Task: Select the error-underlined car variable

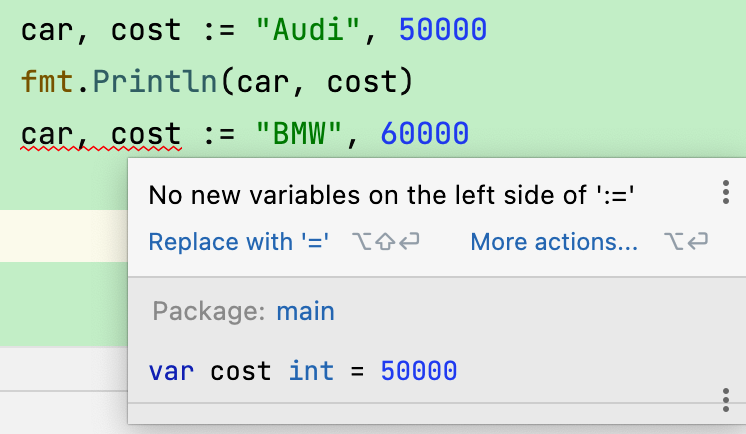Action: click(x=47, y=134)
